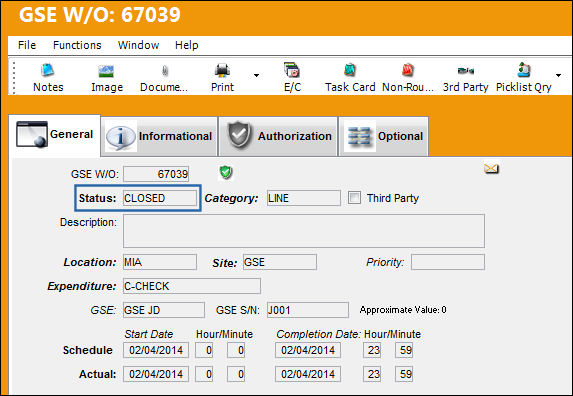Open the Picklist Qry icon
This screenshot has height=396, width=573.
523,70
